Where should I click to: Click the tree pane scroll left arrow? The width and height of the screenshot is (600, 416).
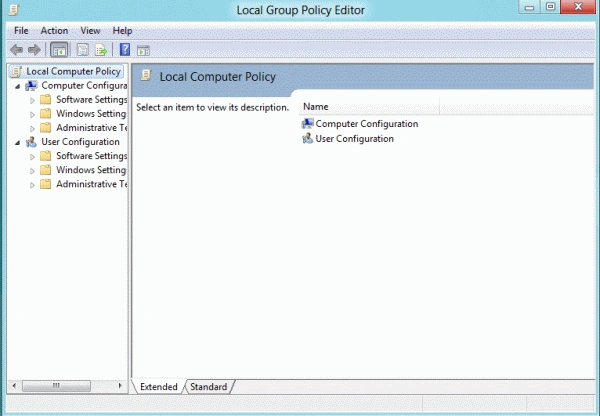[x=14, y=386]
